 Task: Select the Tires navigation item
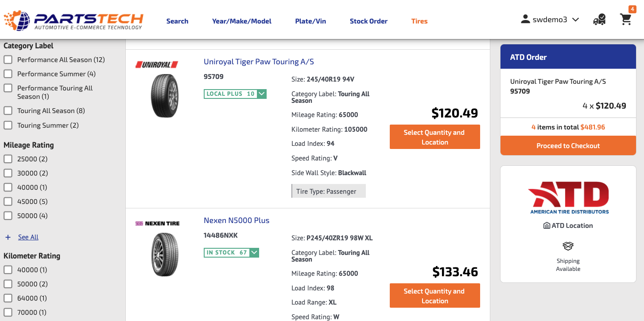coord(419,21)
